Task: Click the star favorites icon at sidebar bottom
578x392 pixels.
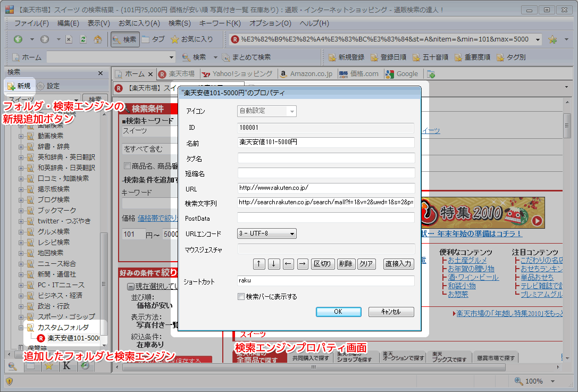Action: 49,366
